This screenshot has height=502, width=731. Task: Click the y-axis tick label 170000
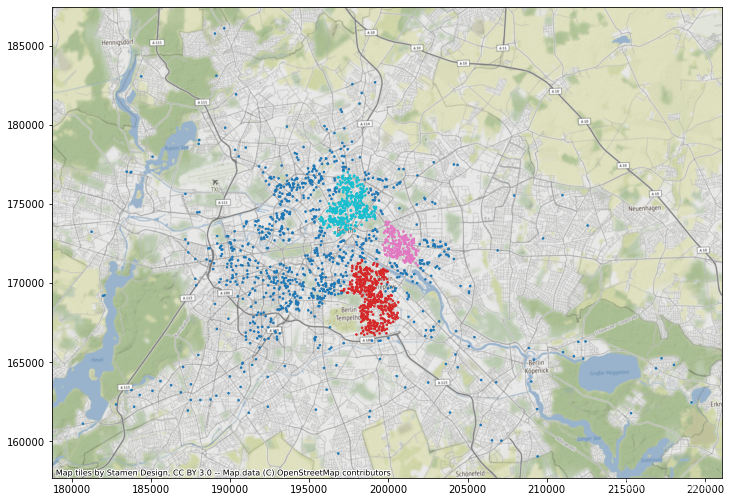[26, 283]
